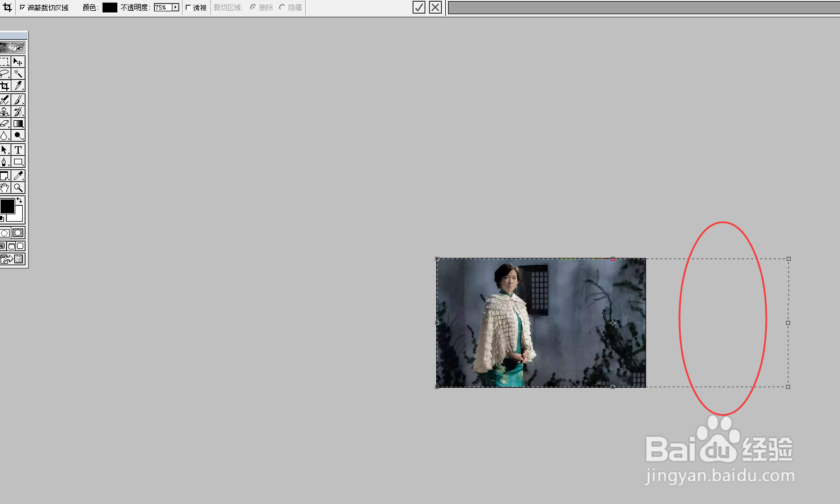
Task: Toggle the 遮蔽裁切区域 checkbox
Action: [x=23, y=7]
